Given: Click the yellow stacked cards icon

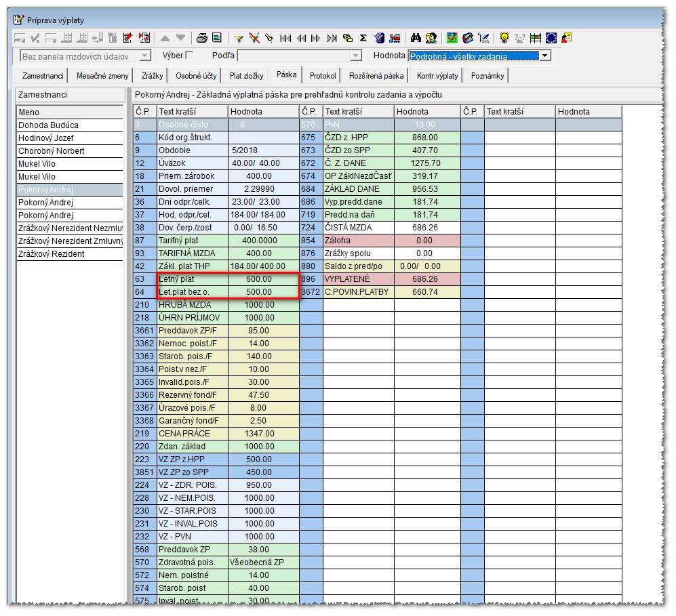Looking at the screenshot, I should coord(347,38).
